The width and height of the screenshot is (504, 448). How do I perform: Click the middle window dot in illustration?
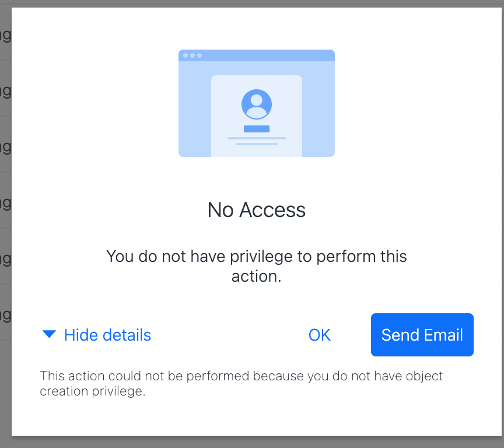pos(192,55)
